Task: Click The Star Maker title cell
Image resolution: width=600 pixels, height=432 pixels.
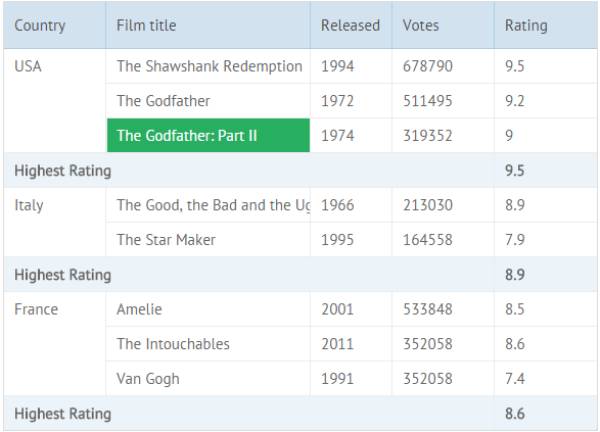Action: [x=208, y=240]
